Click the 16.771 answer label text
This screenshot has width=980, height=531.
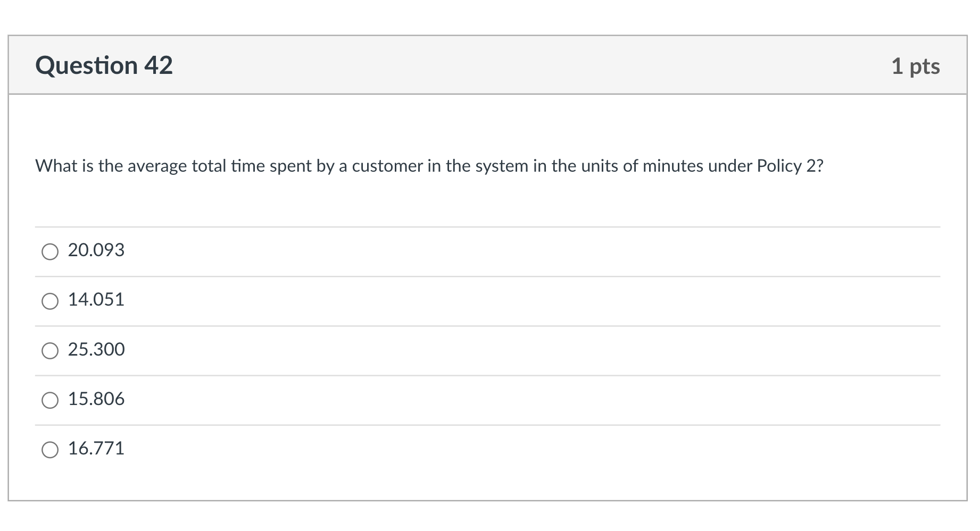click(x=96, y=449)
